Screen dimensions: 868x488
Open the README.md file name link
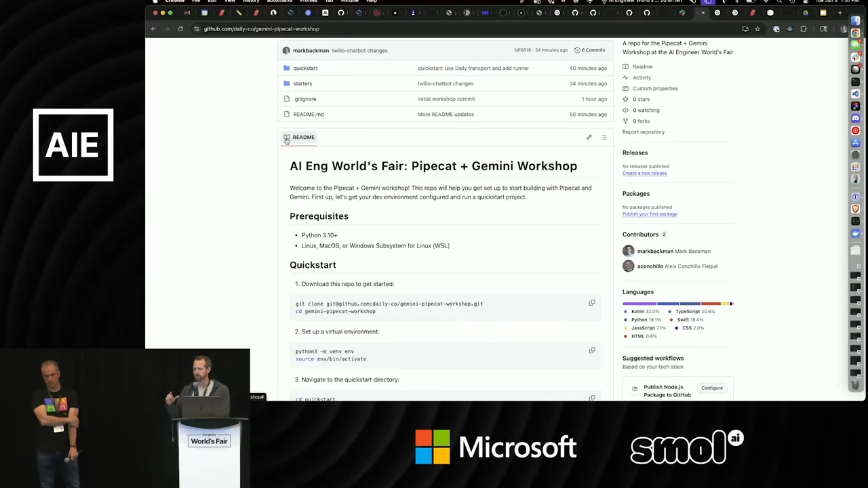pos(309,114)
